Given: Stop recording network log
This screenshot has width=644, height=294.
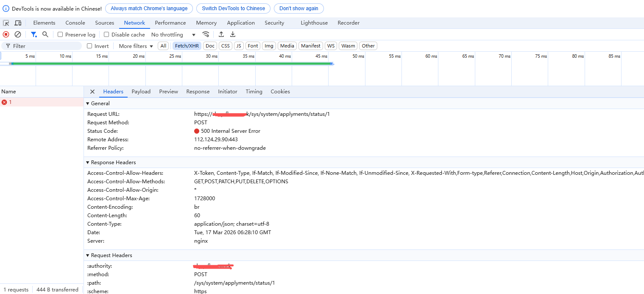Looking at the screenshot, I should point(6,34).
